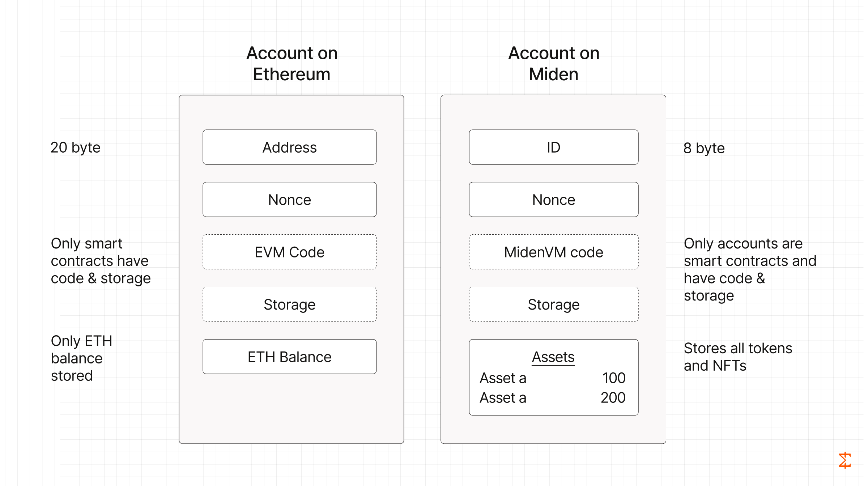Image resolution: width=868 pixels, height=486 pixels.
Task: Select the EVM Code dashed box
Action: [289, 252]
